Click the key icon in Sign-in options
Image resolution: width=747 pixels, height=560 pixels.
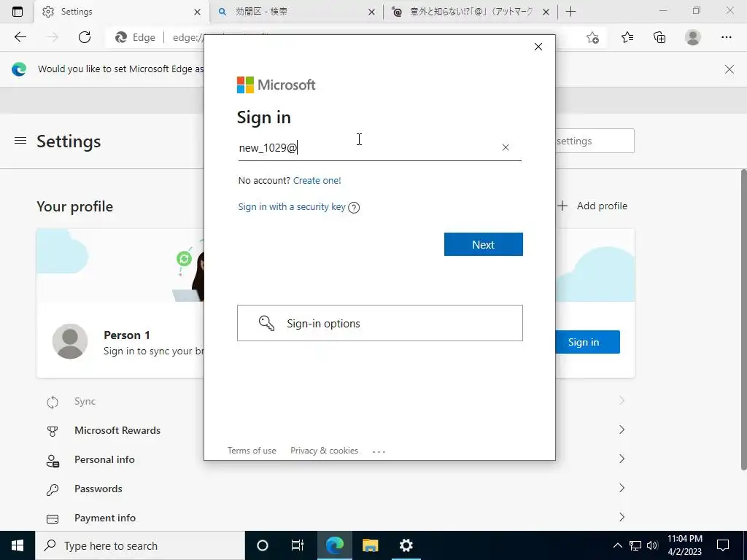coord(266,323)
